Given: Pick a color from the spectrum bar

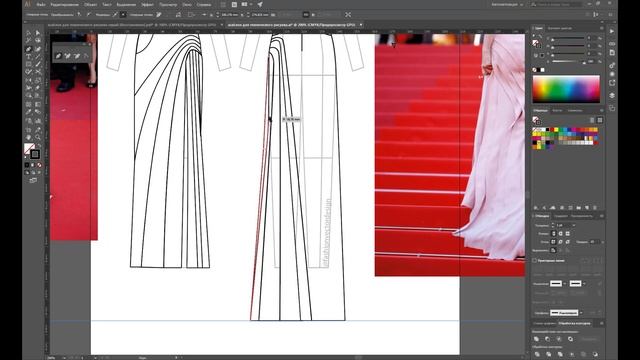Looking at the screenshot, I should [x=566, y=89].
